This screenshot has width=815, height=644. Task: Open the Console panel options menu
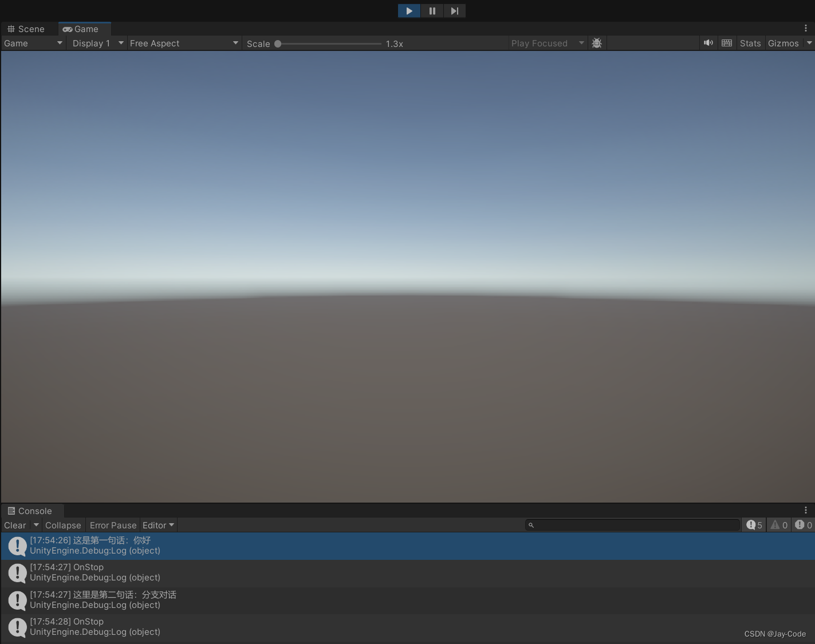pos(806,510)
